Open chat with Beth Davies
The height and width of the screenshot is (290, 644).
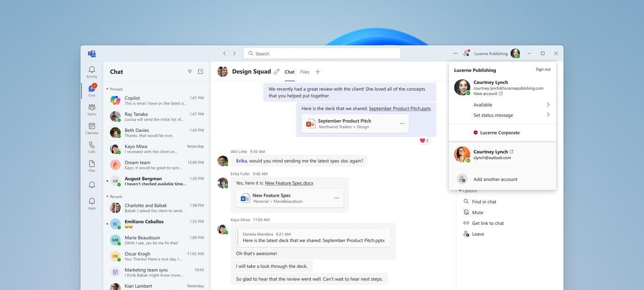tap(156, 132)
